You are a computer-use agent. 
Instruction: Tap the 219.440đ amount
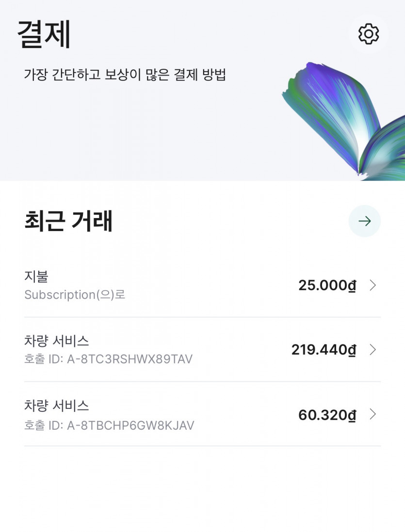tap(324, 349)
